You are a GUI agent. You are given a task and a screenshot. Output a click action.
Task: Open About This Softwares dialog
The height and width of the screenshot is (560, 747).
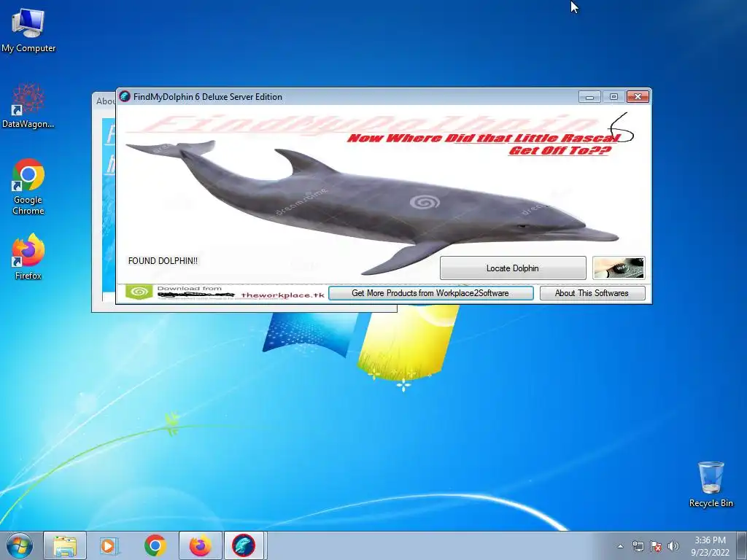tap(592, 293)
